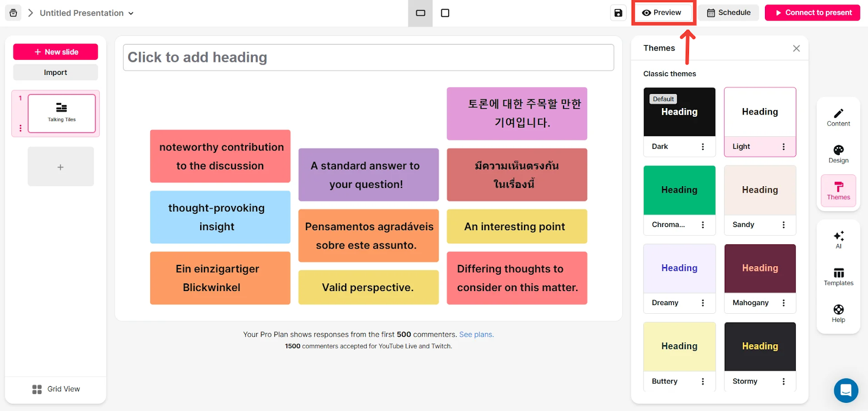Choose the Sandy theme card
This screenshot has height=411, width=868.
click(x=760, y=200)
